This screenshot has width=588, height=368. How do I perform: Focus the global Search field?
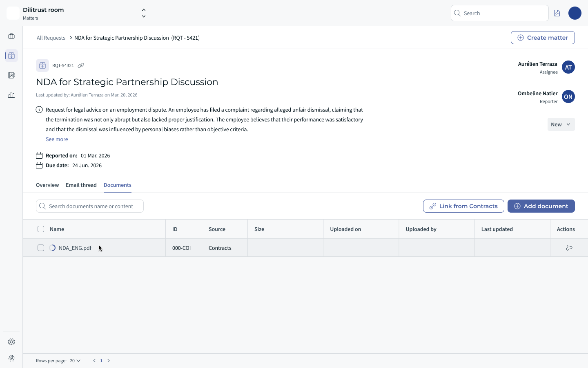pos(500,13)
